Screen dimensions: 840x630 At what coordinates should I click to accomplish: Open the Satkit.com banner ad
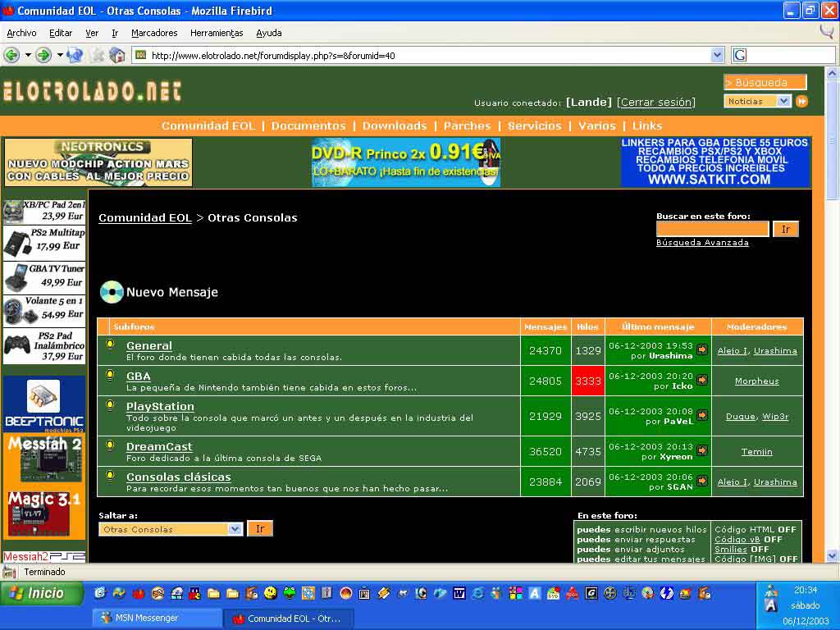point(714,162)
